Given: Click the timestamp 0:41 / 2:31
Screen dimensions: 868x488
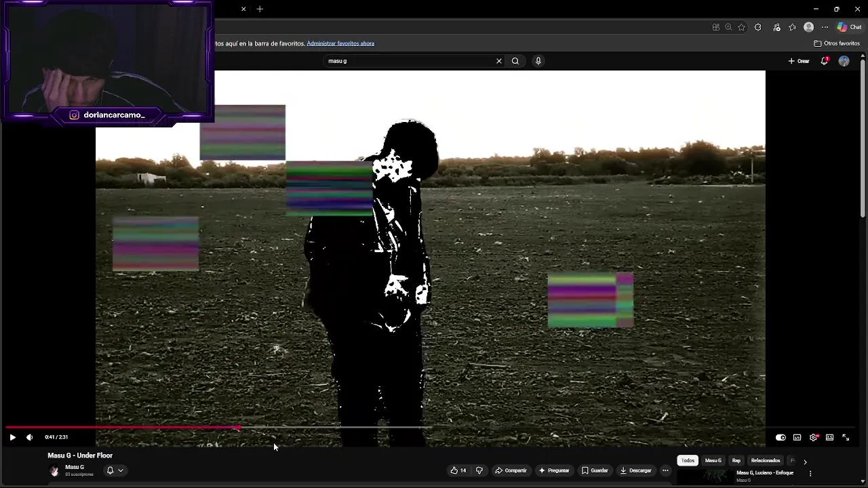Looking at the screenshot, I should tap(56, 437).
